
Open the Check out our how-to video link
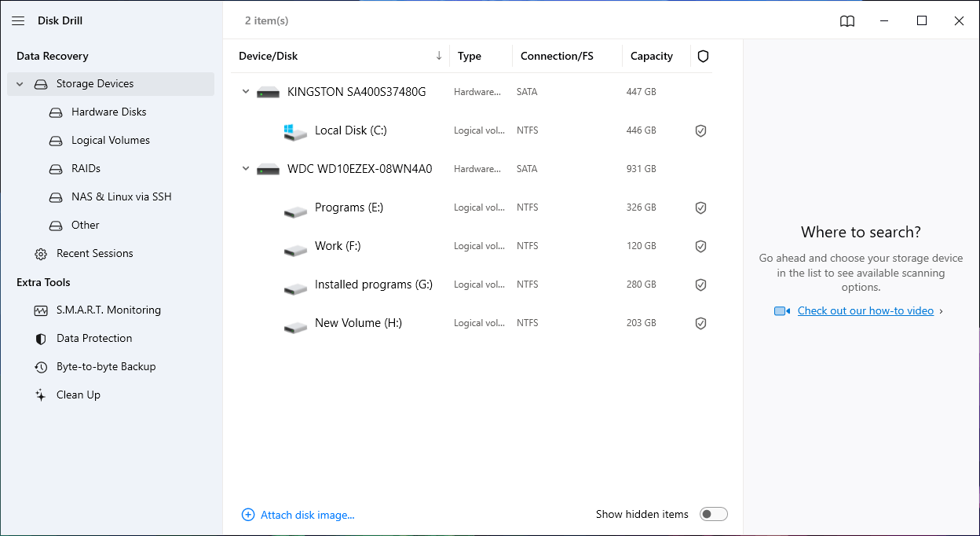[x=865, y=310]
